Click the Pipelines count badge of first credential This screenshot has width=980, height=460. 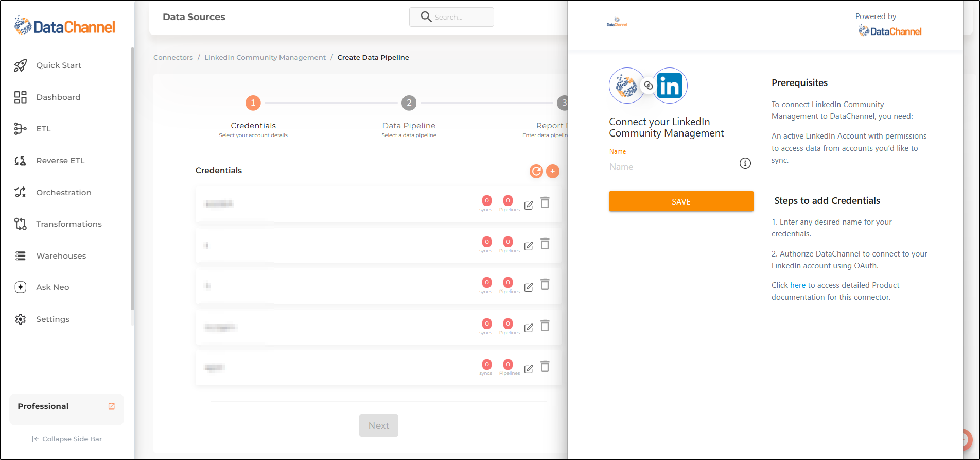[508, 200]
